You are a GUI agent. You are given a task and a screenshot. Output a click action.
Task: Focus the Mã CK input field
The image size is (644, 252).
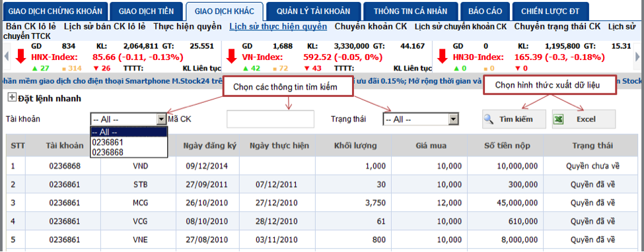tap(270, 119)
